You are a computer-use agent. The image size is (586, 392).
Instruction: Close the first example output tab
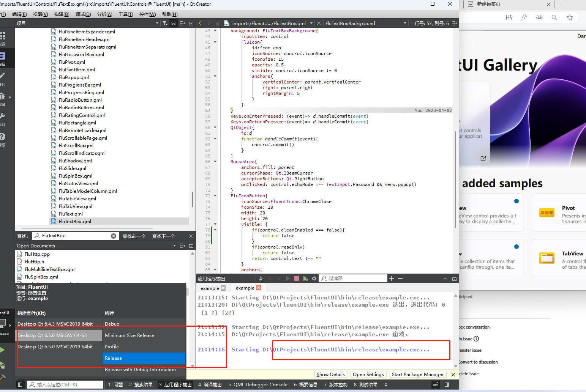click(x=223, y=288)
